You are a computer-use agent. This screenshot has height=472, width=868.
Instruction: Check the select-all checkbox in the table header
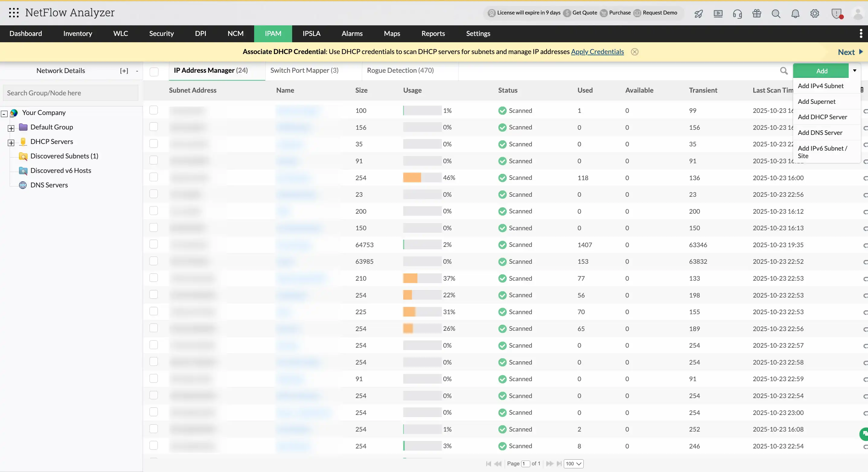pyautogui.click(x=154, y=72)
